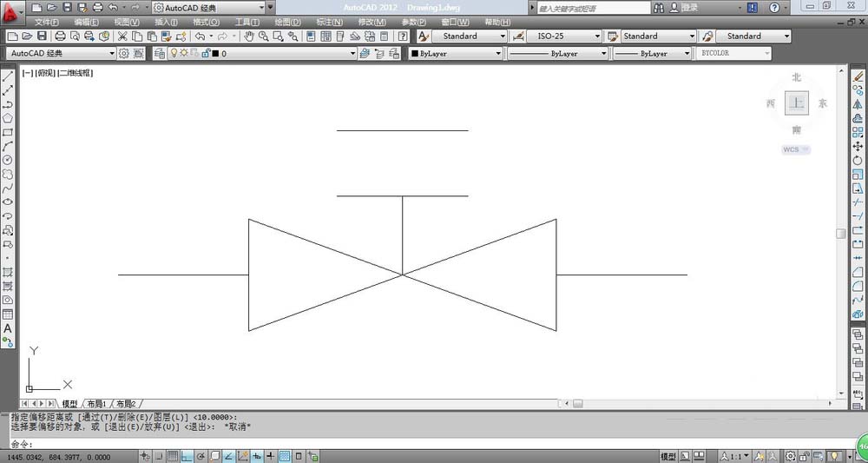
Task: Select the Spline draw tool
Action: [x=8, y=189]
